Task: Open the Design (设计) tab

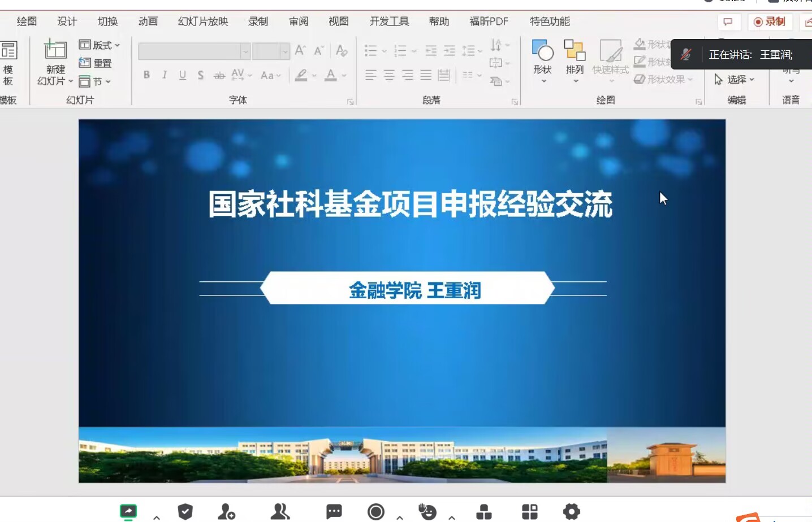Action: coord(67,21)
